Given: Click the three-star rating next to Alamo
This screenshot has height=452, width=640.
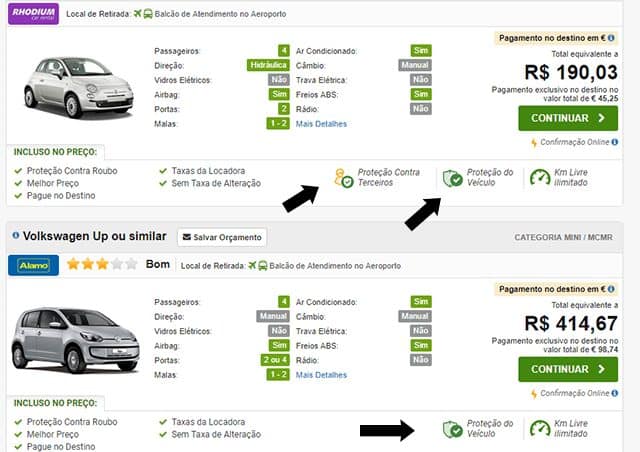Looking at the screenshot, I should 102,264.
